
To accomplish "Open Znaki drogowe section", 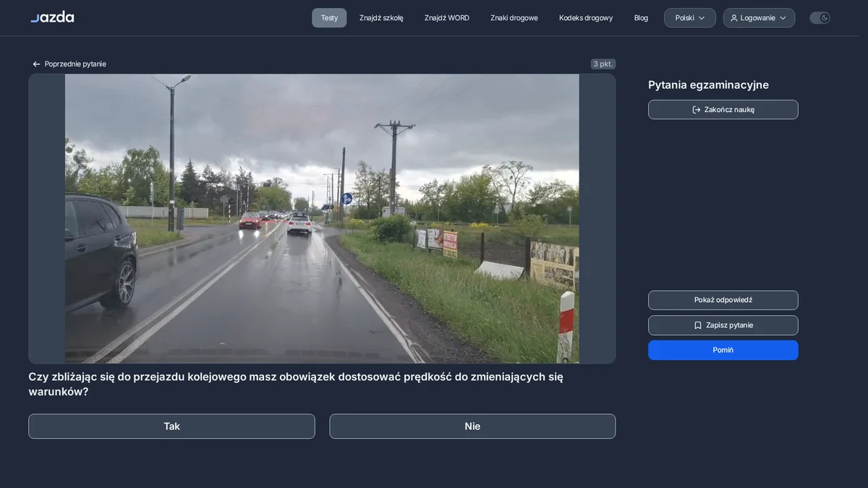I will tap(514, 18).
